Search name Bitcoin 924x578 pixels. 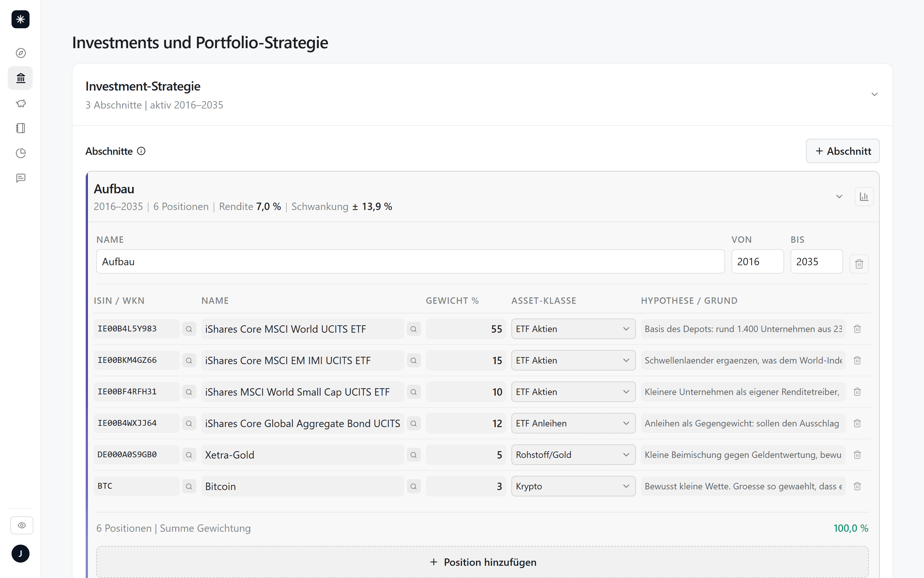[414, 486]
